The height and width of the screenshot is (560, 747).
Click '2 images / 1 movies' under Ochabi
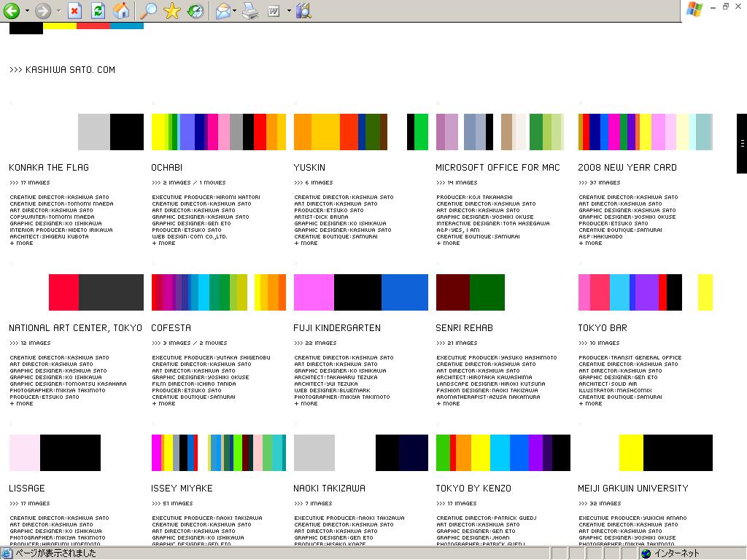point(189,183)
